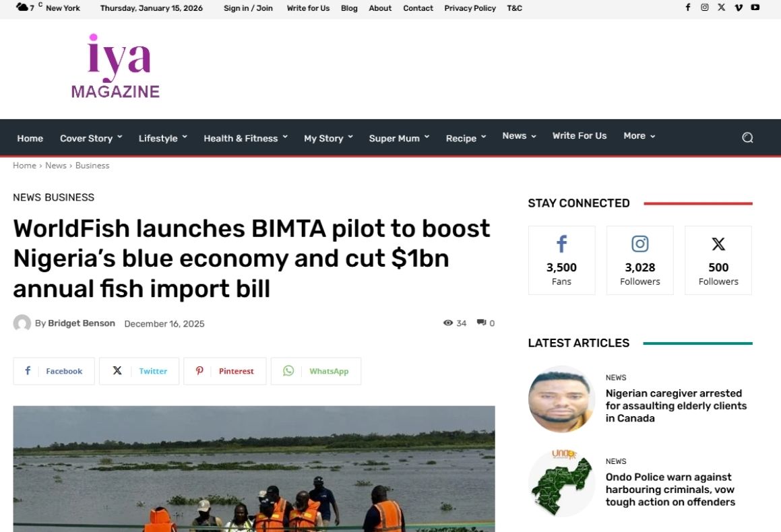
Task: Share article via WhatsApp button
Action: (316, 371)
